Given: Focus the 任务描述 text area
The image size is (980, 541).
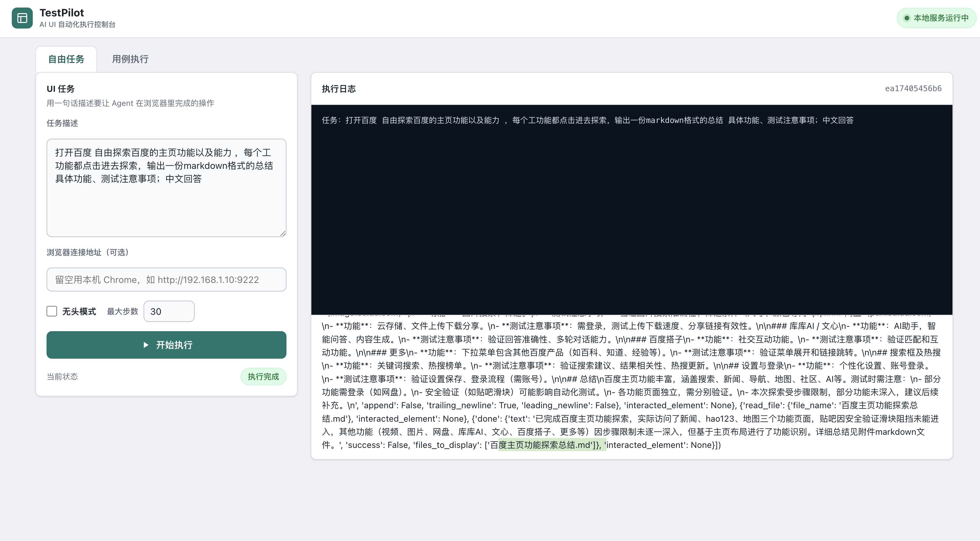Looking at the screenshot, I should 166,188.
